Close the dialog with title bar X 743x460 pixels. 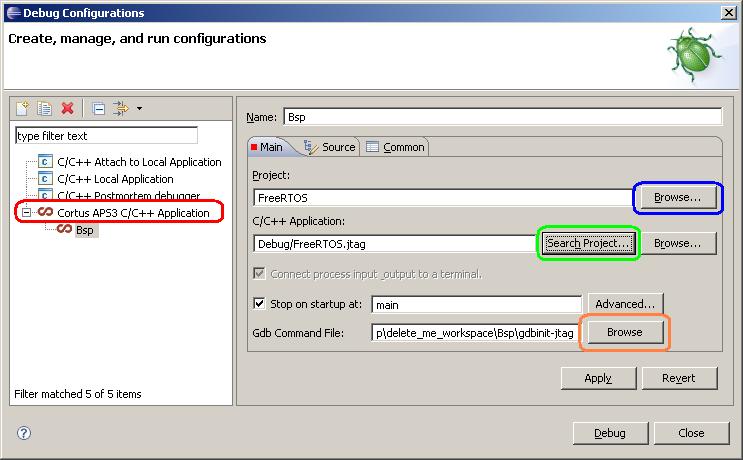point(728,12)
